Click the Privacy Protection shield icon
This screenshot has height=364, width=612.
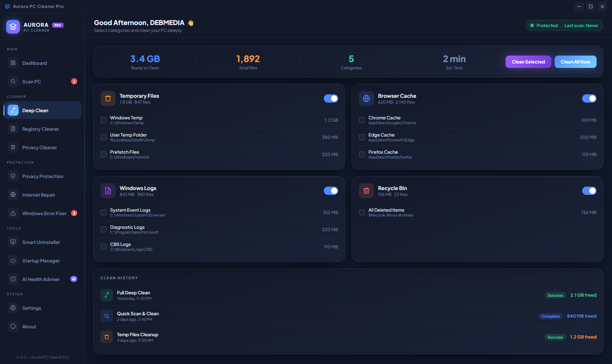(x=13, y=176)
